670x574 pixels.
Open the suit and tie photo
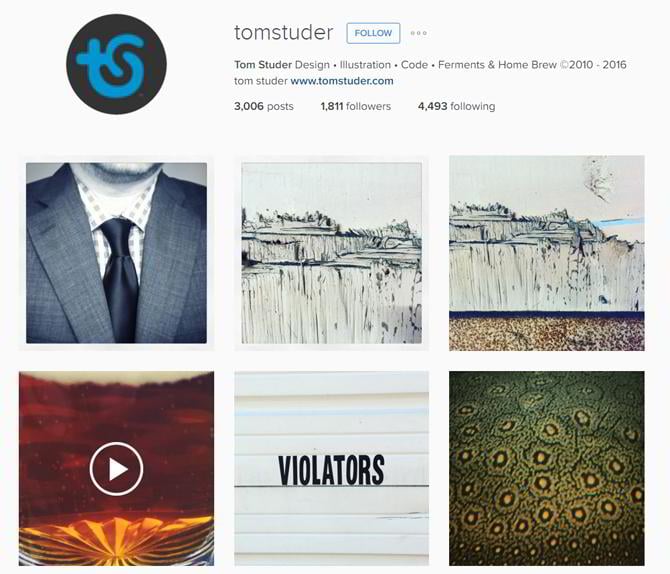(116, 253)
